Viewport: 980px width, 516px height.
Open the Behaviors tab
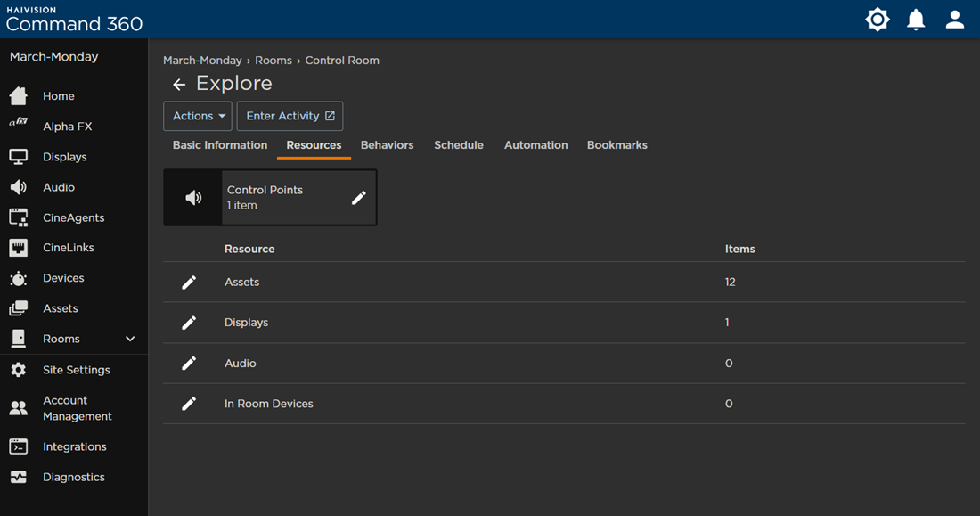[387, 145]
